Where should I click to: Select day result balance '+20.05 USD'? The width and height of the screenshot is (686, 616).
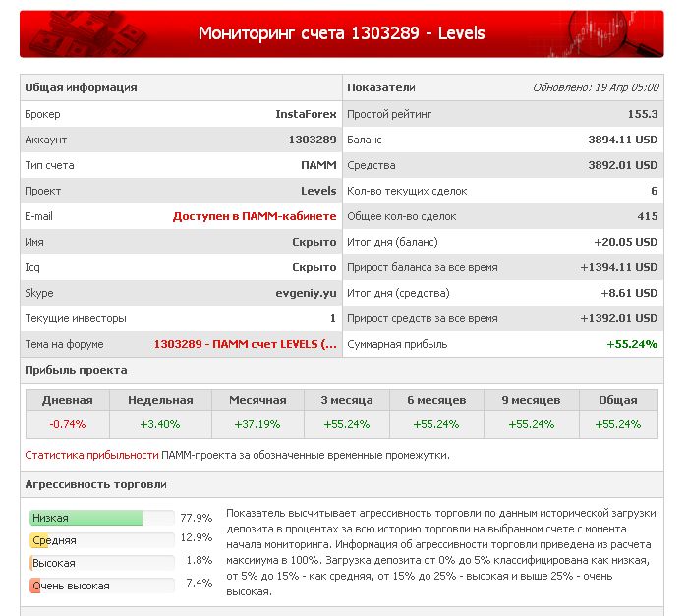click(626, 242)
